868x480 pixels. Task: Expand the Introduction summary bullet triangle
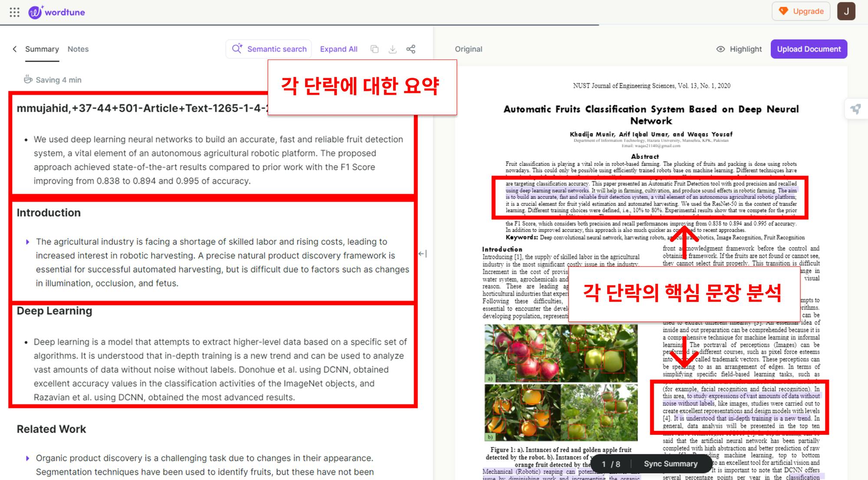(28, 242)
